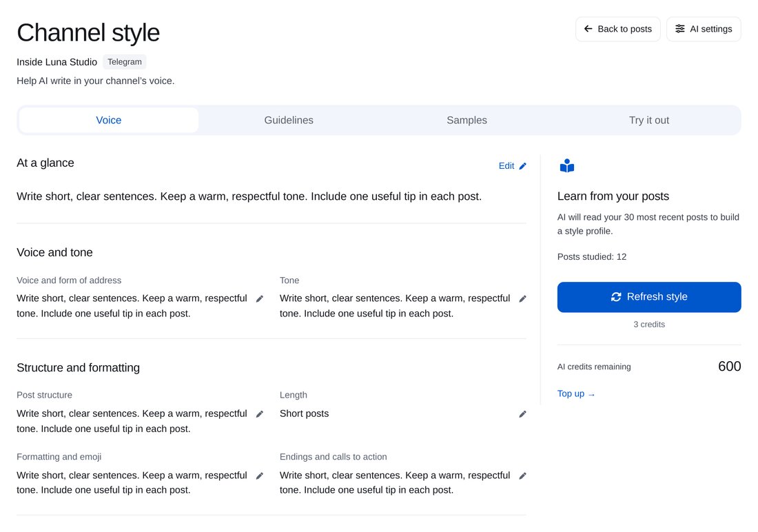Edit the Formatting and emoji entry

tap(260, 476)
